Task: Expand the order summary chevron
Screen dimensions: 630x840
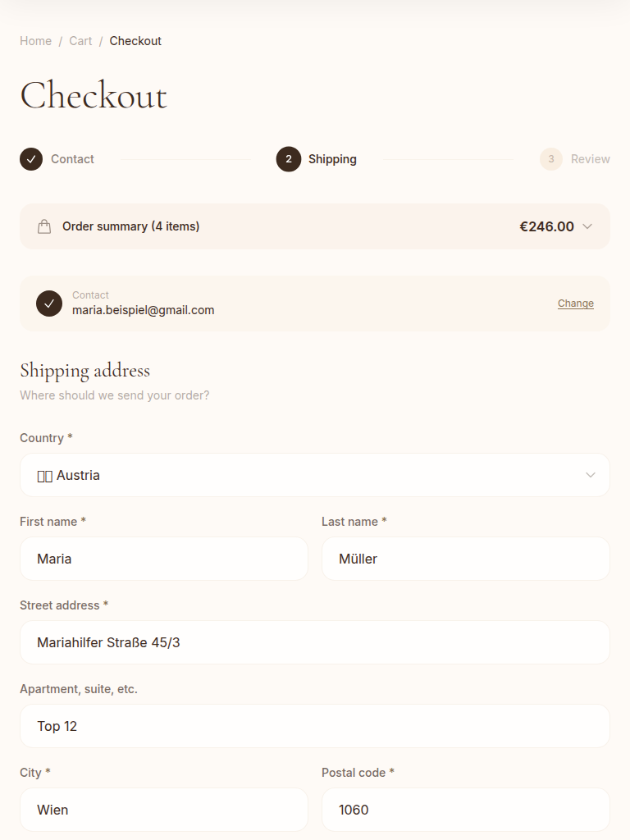Action: pos(587,226)
